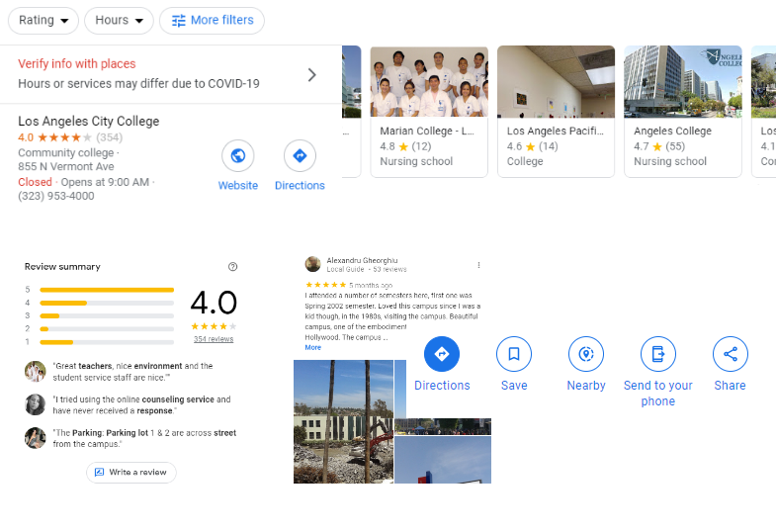Click the Website text link
The width and height of the screenshot is (776, 532).
(238, 186)
